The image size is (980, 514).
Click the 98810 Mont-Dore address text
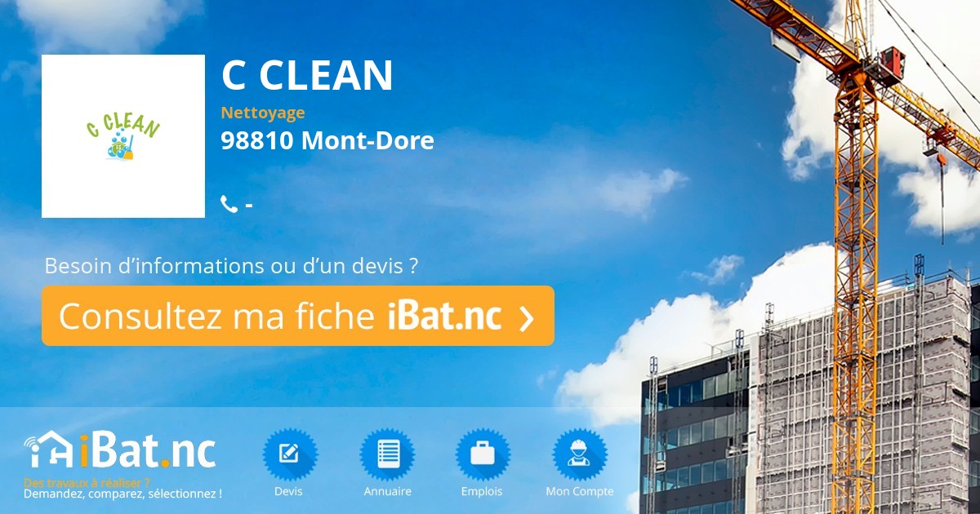(x=327, y=141)
